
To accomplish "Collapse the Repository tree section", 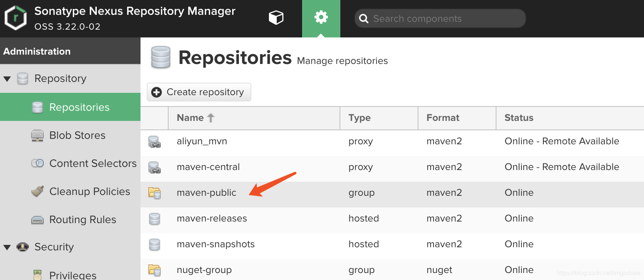I will tap(7, 79).
